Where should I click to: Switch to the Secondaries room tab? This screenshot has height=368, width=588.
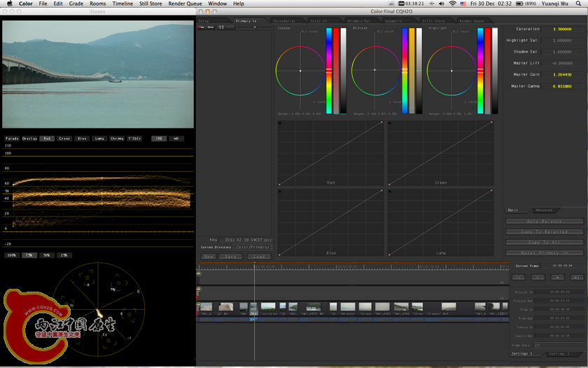pos(288,21)
